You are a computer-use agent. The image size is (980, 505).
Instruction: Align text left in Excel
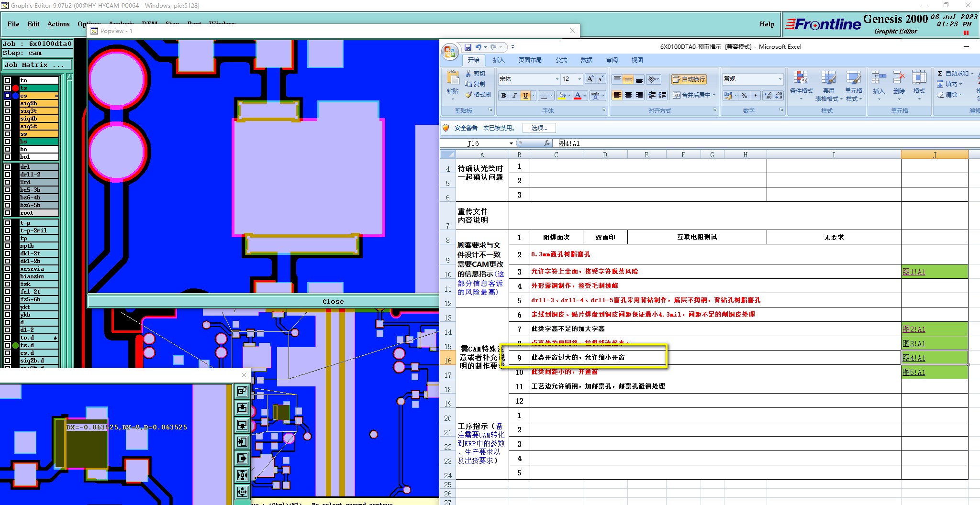point(617,95)
